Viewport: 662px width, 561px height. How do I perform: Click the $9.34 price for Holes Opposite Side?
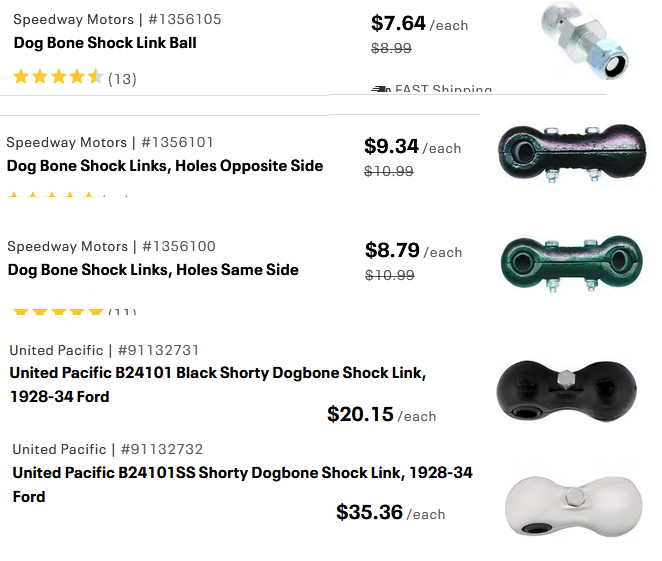click(x=391, y=147)
